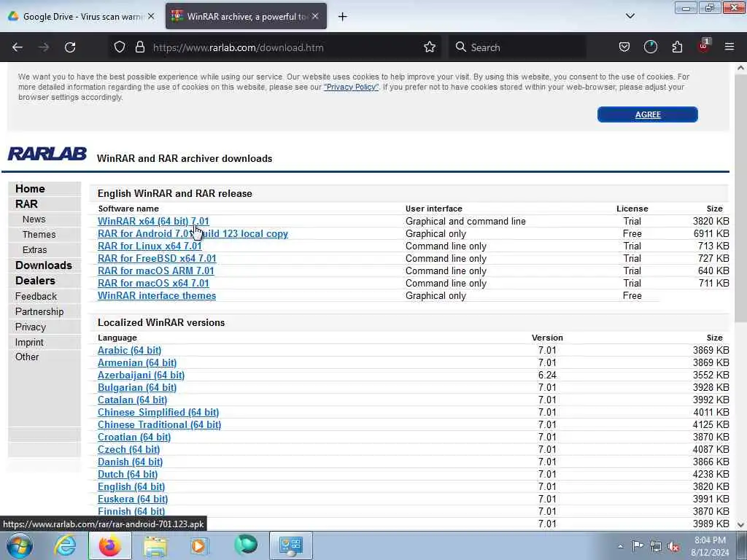Open Privacy in sidebar
This screenshot has height=560, width=747.
(x=31, y=327)
